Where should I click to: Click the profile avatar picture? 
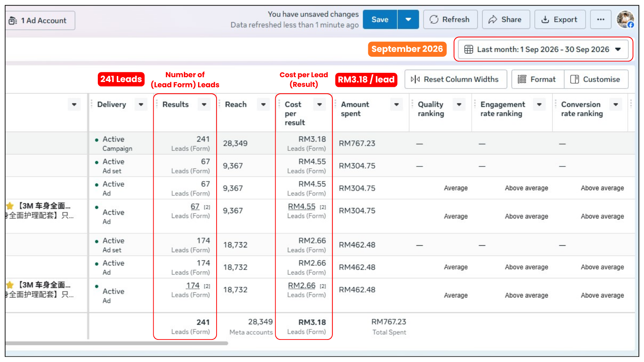[x=625, y=19]
